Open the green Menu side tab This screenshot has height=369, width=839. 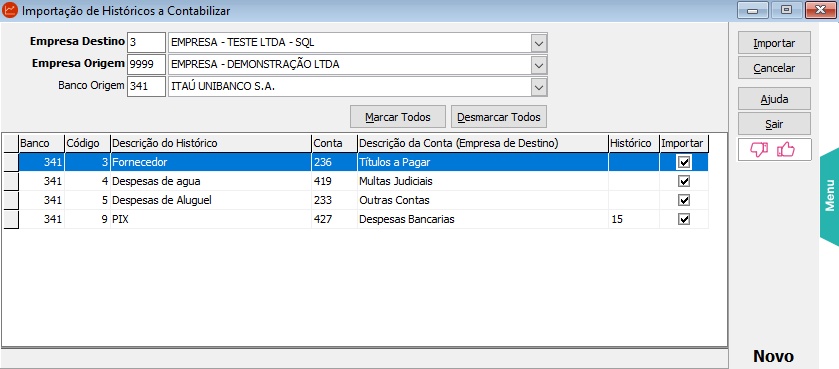(x=829, y=196)
